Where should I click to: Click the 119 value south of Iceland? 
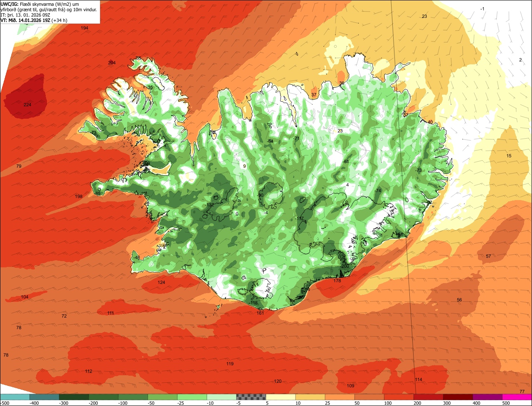(x=230, y=364)
